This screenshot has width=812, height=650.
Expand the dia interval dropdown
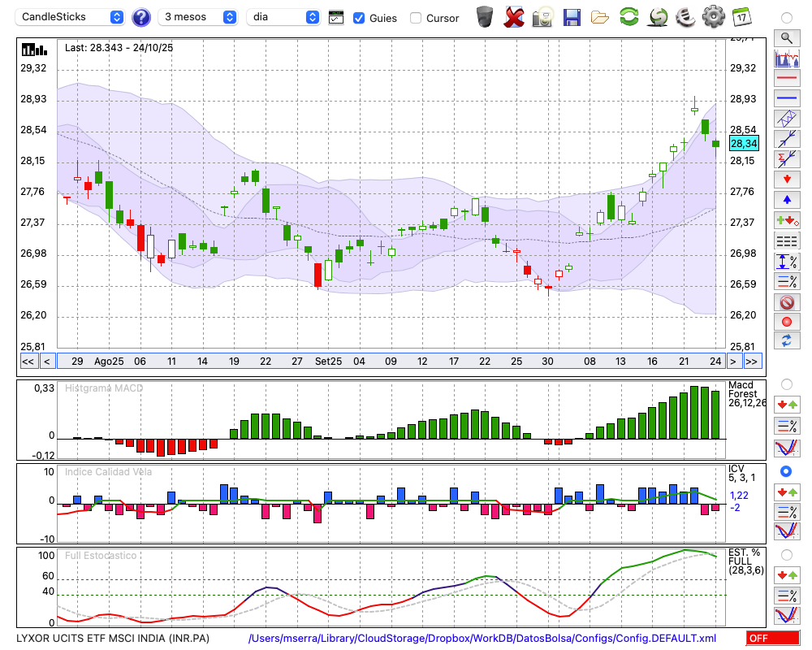pos(283,17)
